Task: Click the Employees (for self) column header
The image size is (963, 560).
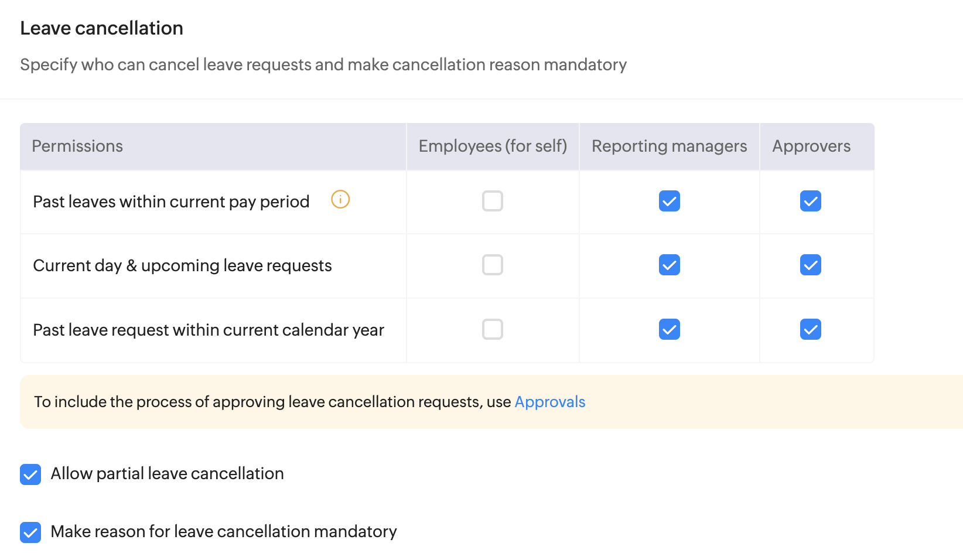Action: coord(493,146)
